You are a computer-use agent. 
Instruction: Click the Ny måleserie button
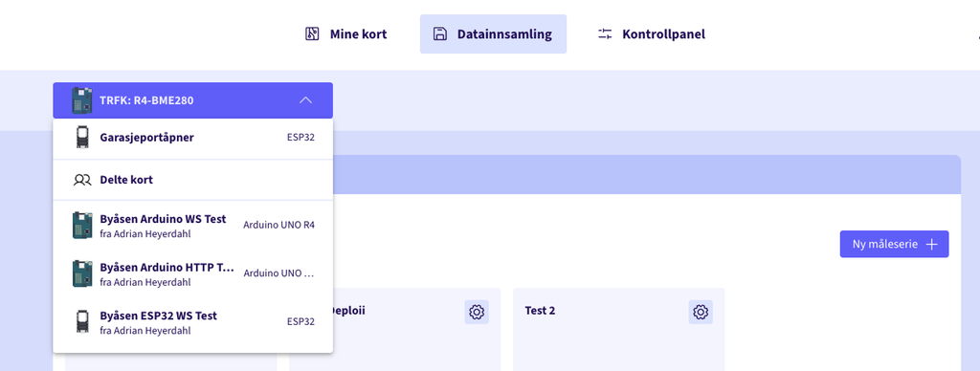pos(894,244)
